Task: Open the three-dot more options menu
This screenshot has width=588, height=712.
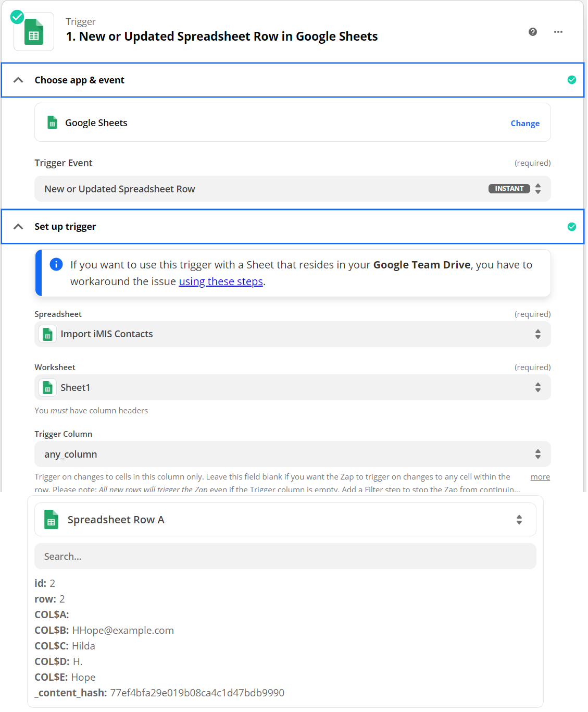Action: [x=558, y=32]
